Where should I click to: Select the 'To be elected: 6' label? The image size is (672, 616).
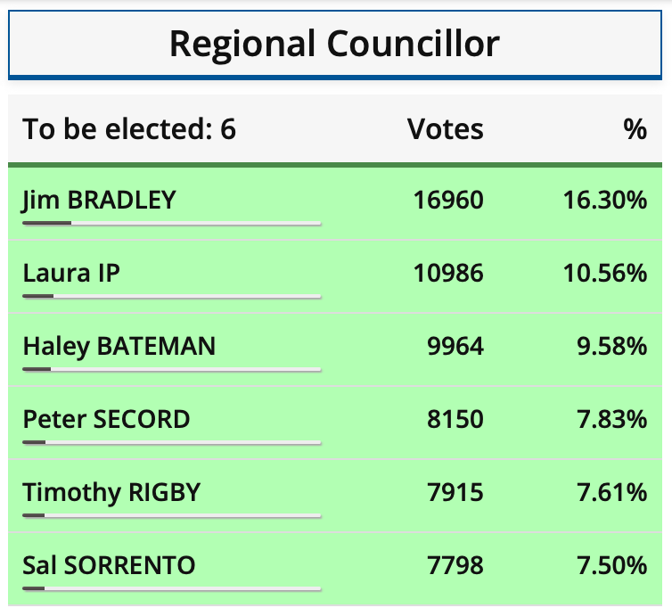(x=130, y=129)
